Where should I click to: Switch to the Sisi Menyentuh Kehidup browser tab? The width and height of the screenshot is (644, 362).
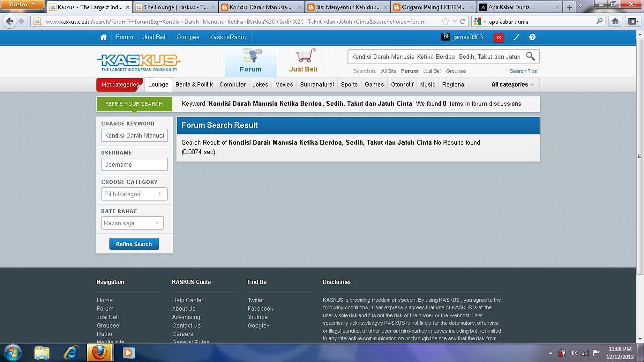(x=348, y=7)
